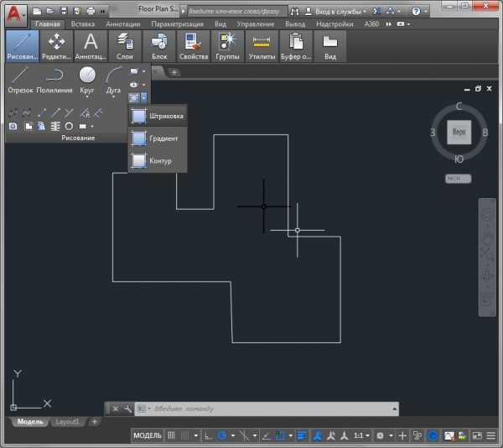Toggle grid display in status bar
Image resolution: width=503 pixels, height=448 pixels.
coord(173,435)
